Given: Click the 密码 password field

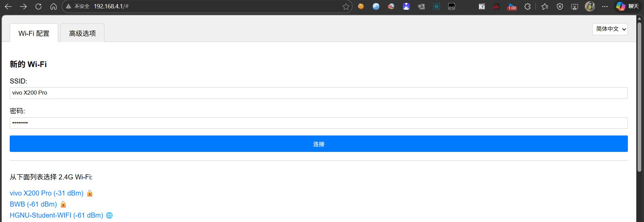Looking at the screenshot, I should coord(319,123).
